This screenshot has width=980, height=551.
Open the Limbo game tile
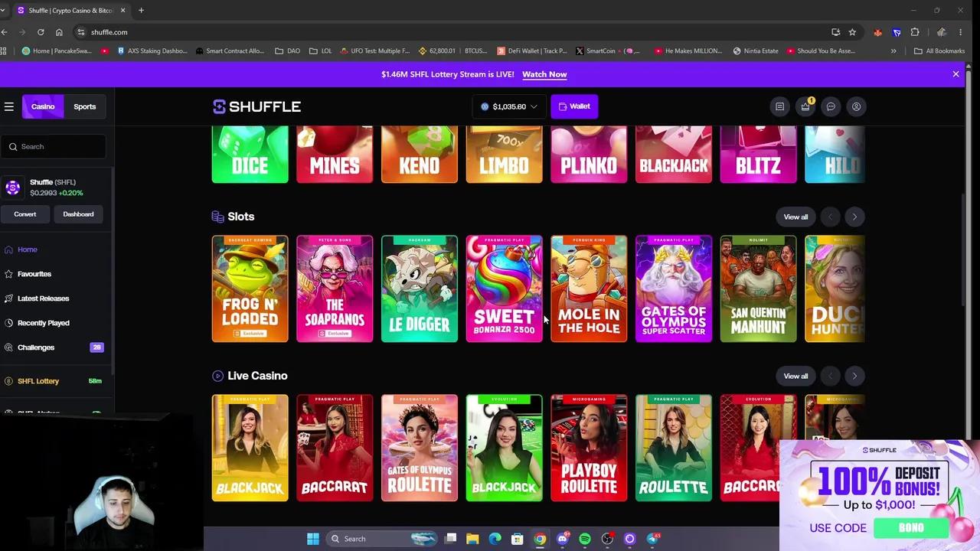pos(504,155)
